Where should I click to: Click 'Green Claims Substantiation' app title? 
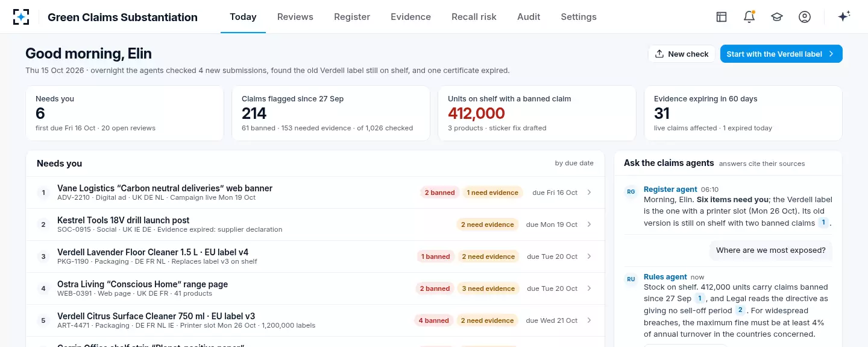[x=122, y=18]
